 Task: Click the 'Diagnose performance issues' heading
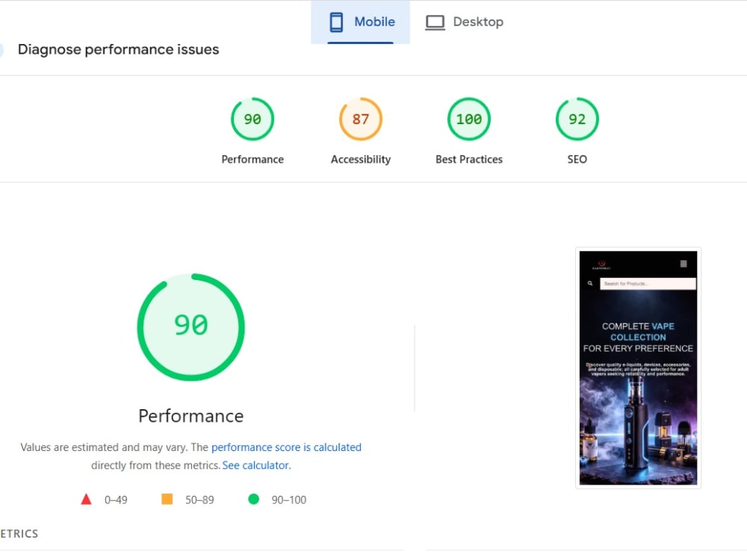point(118,49)
